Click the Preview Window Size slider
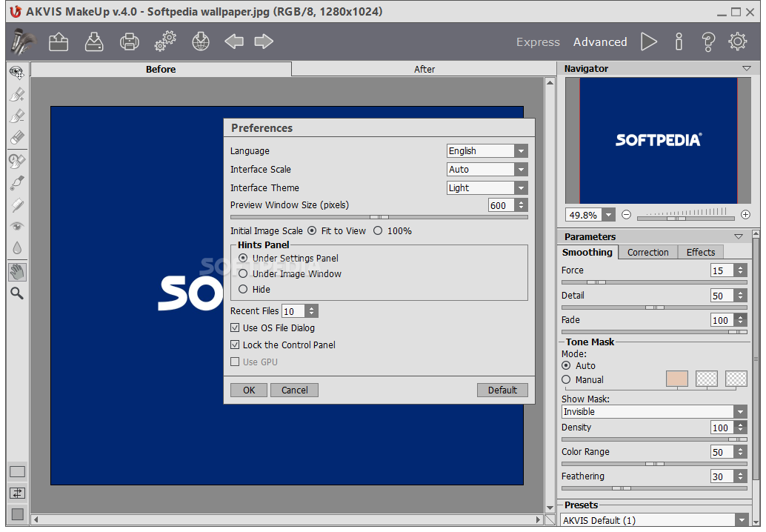The image size is (766, 532). click(379, 217)
